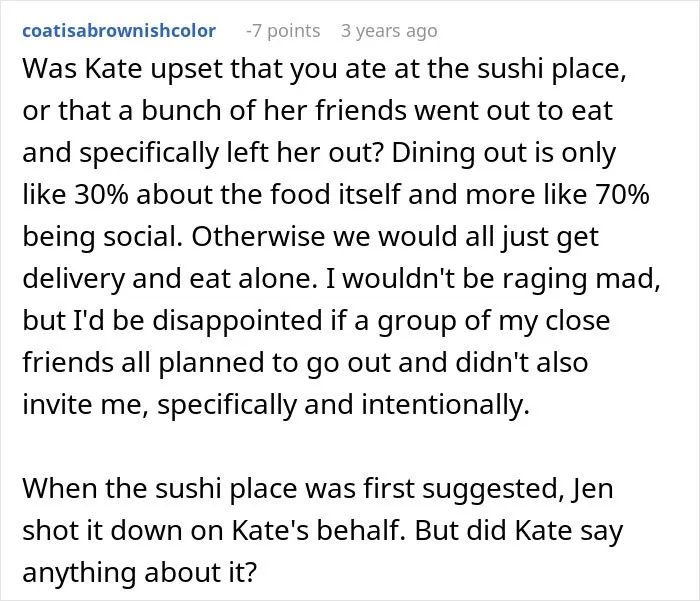Click the word "delivery" in the comment

point(73,279)
